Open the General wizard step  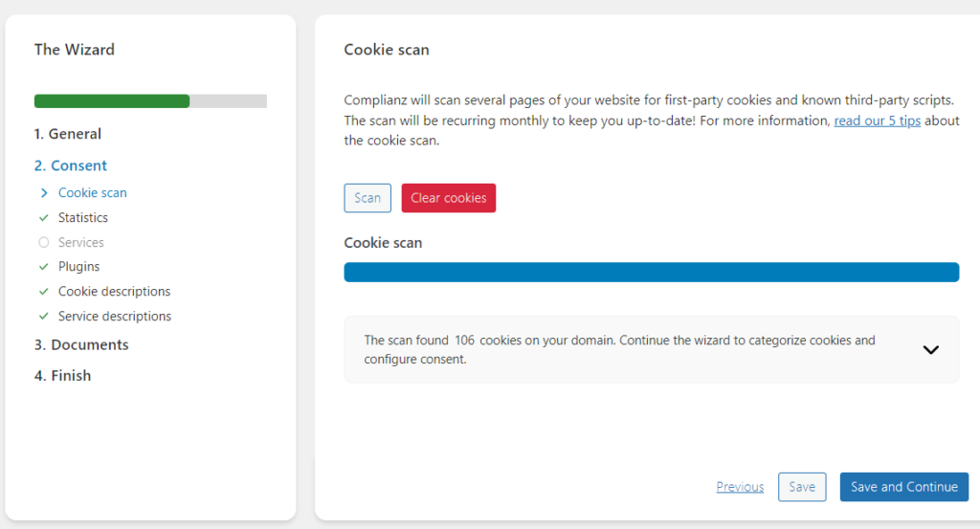click(67, 134)
